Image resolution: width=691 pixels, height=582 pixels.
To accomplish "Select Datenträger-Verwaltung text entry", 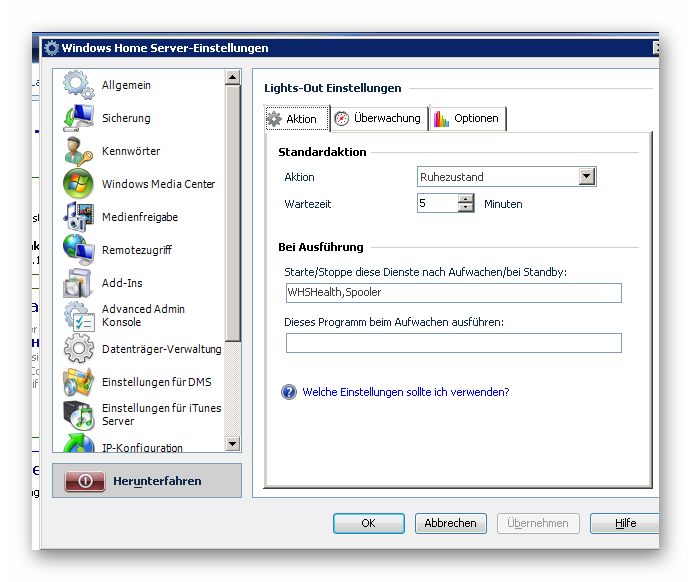I will click(x=161, y=349).
